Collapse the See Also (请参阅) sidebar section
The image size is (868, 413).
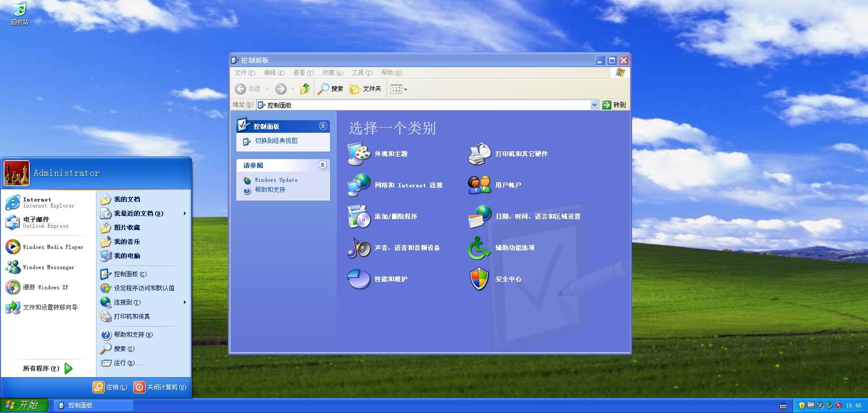coord(323,165)
